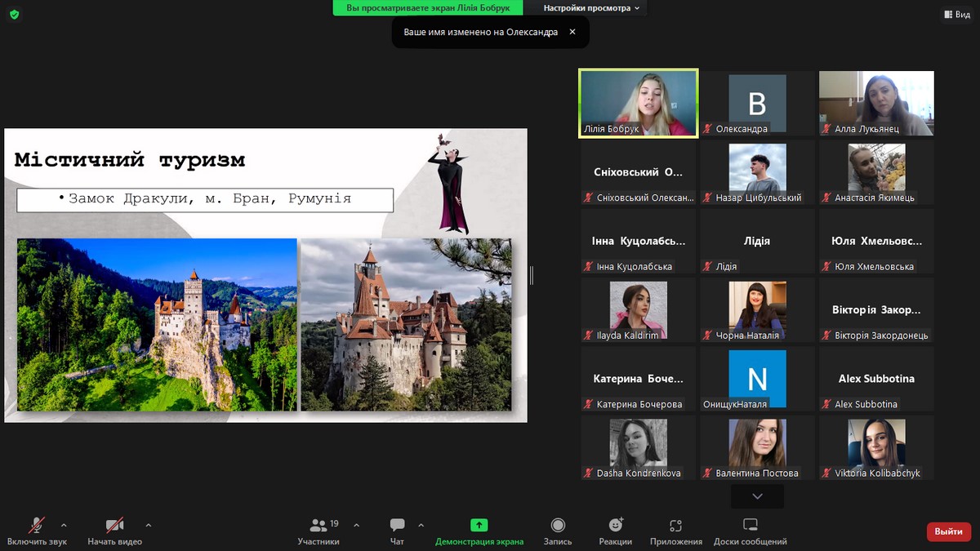
Task: Switch layout using the Вид button
Action: click(956, 15)
